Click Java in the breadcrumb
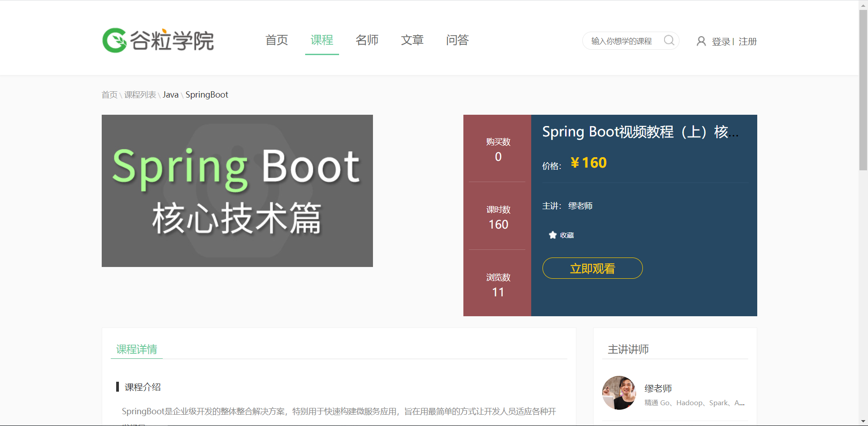 (170, 95)
